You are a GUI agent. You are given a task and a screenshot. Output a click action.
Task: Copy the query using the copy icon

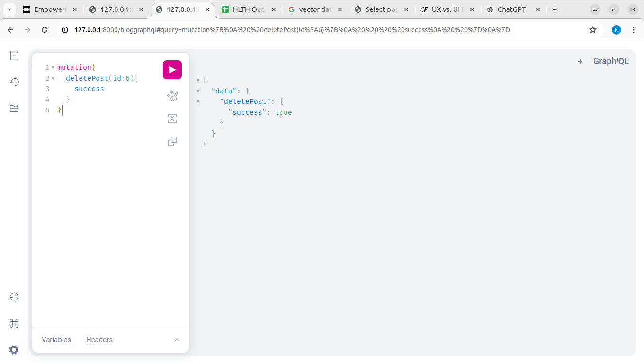tap(172, 141)
